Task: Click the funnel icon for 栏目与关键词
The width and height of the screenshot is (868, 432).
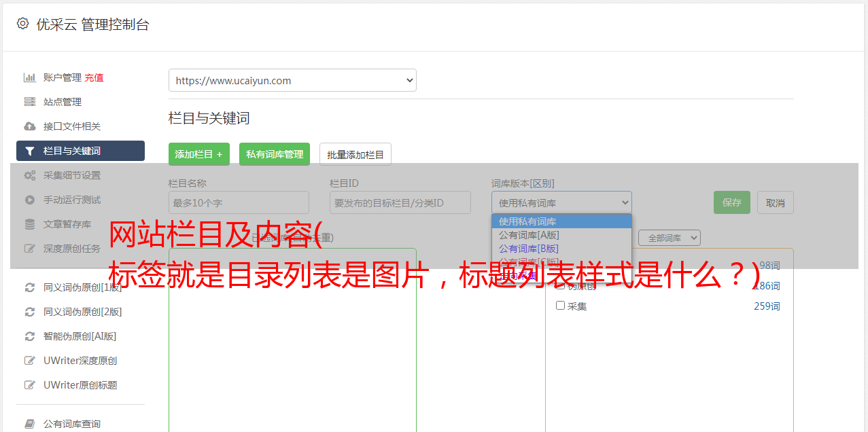Action: 30,151
